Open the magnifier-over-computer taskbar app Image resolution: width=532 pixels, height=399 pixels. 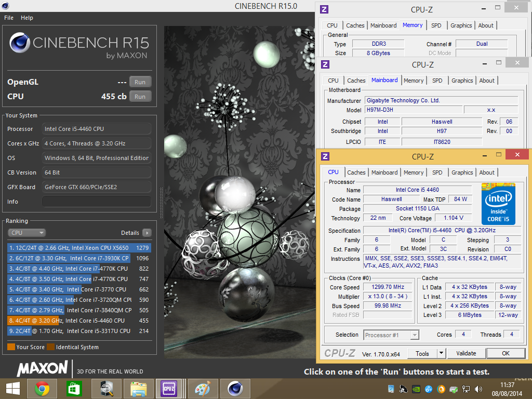tap(107, 389)
